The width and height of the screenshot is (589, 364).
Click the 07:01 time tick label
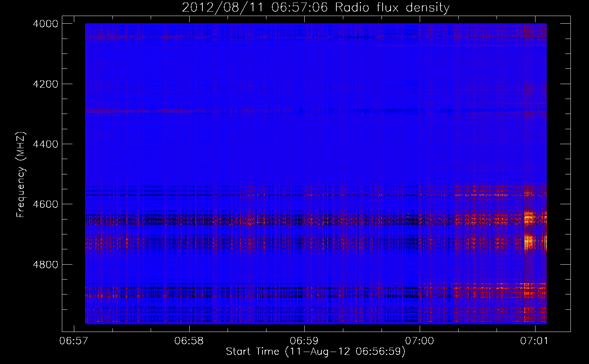click(x=534, y=341)
